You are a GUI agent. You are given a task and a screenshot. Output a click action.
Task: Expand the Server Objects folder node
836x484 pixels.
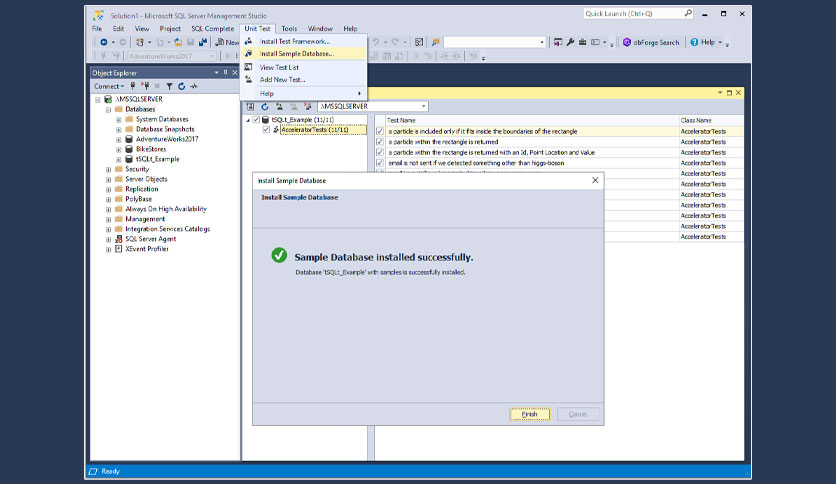108,179
